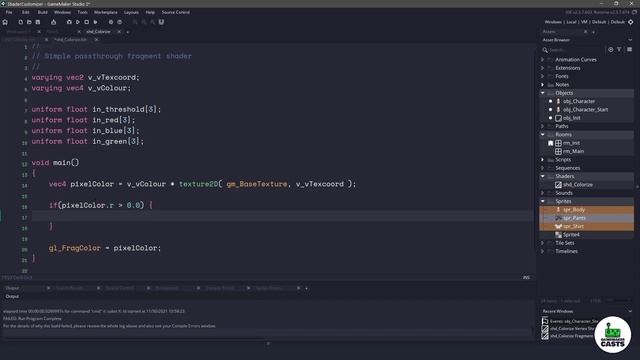
Task: Open the Tools menu
Action: point(82,12)
